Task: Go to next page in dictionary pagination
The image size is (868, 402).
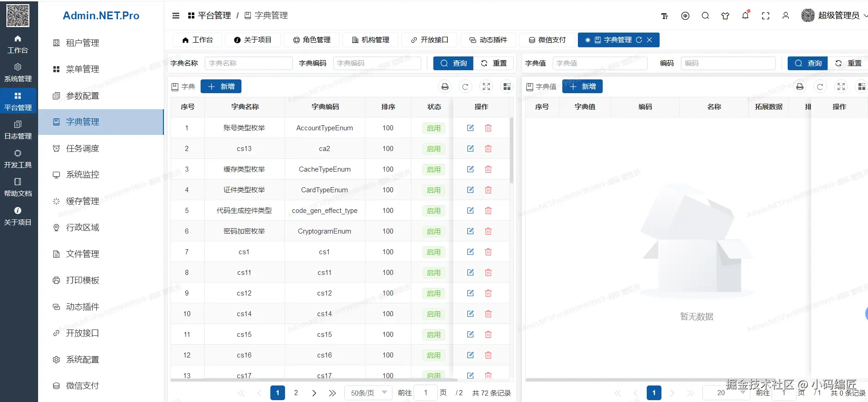Action: 314,393
